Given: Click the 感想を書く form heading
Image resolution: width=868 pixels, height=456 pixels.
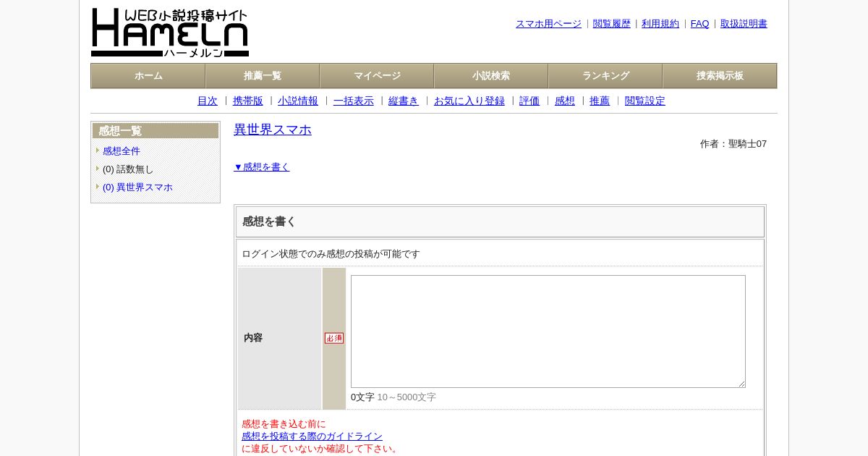Looking at the screenshot, I should 269,222.
